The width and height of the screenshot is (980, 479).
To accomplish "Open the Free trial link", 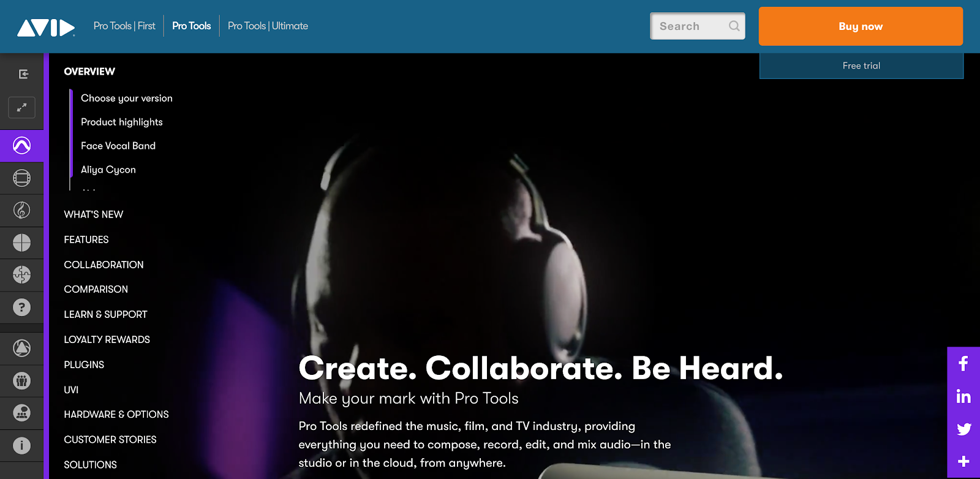I will (861, 66).
